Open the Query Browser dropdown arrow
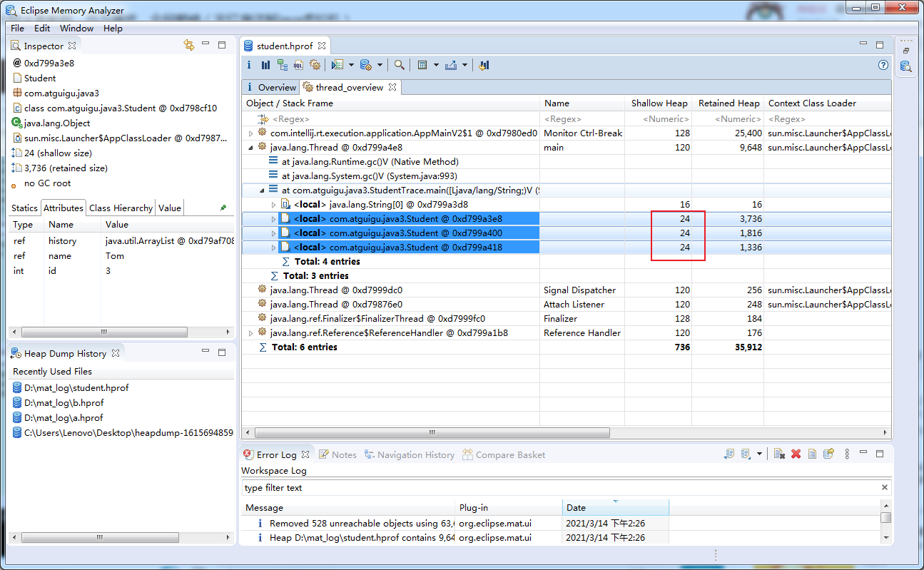Screen dimensions: 924x570 click(380, 65)
